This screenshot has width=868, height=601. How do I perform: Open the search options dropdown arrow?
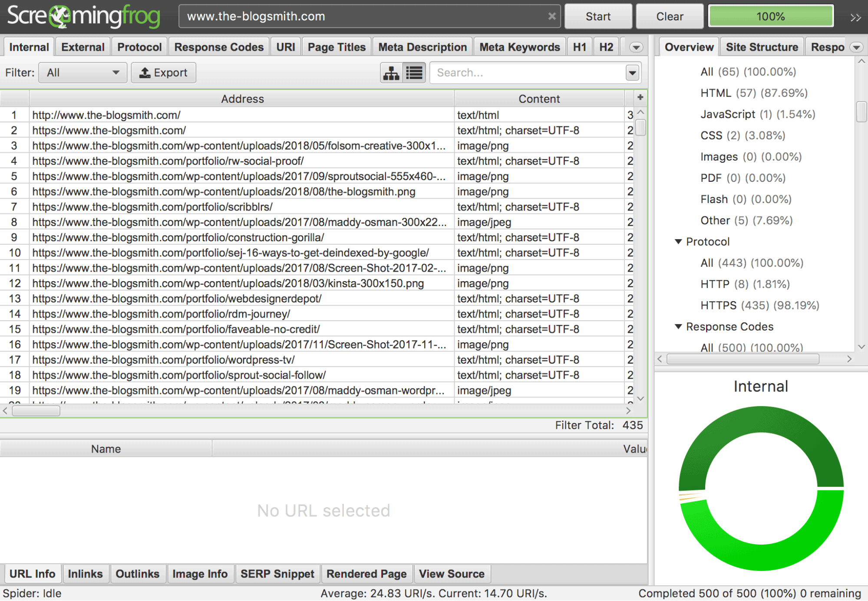(632, 73)
